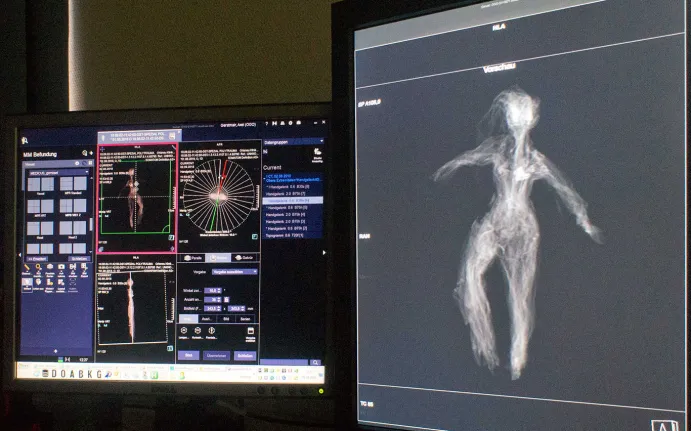Image resolution: width=691 pixels, height=431 pixels.
Task: Select series Handgelenk 2.0 B70h [7]
Action: click(293, 194)
